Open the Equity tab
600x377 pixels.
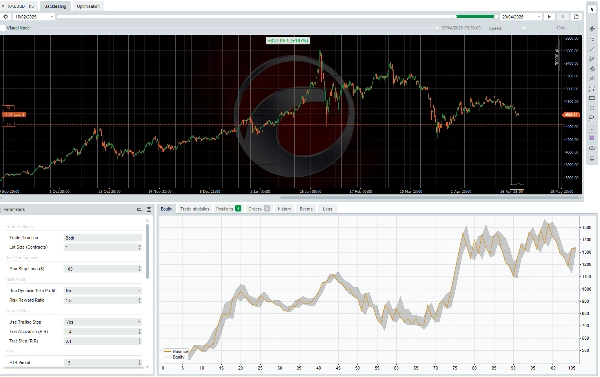[x=166, y=209]
